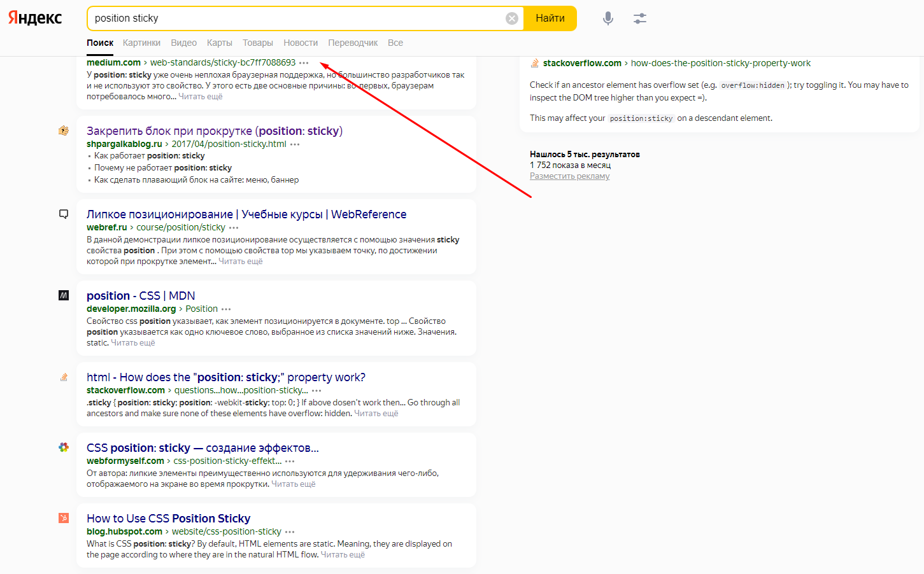Open the Карты tab

[220, 43]
